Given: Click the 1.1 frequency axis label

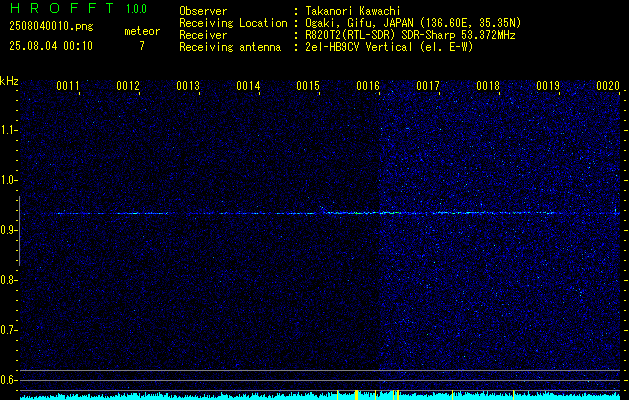Looking at the screenshot, I should click(8, 130).
